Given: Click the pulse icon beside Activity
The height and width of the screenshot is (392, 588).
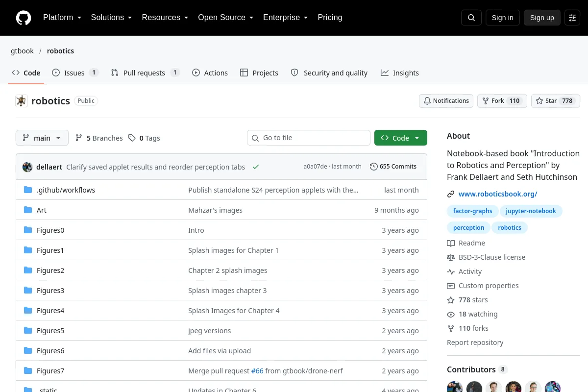Looking at the screenshot, I should pyautogui.click(x=451, y=271).
